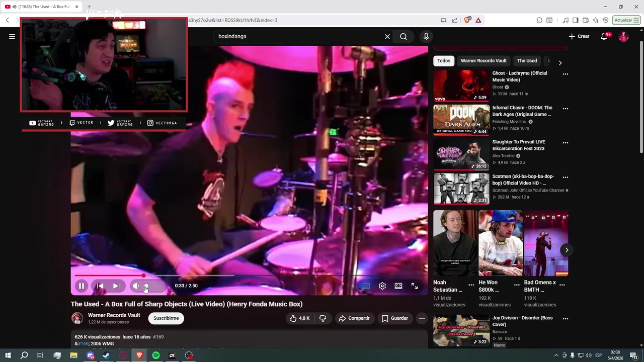Screen dimensions: 644x362
Task: Open options for Joy Division video
Action: point(566,319)
